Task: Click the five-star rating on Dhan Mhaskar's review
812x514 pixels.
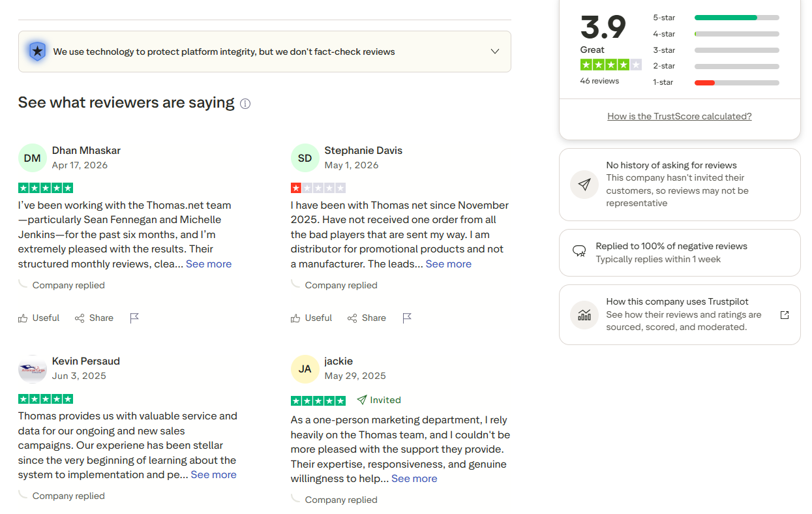Action: pos(46,188)
